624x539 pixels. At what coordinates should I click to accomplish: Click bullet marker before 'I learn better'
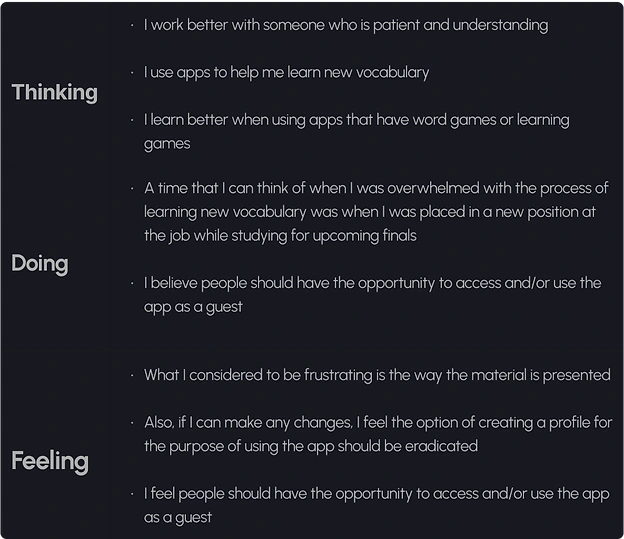[133, 120]
